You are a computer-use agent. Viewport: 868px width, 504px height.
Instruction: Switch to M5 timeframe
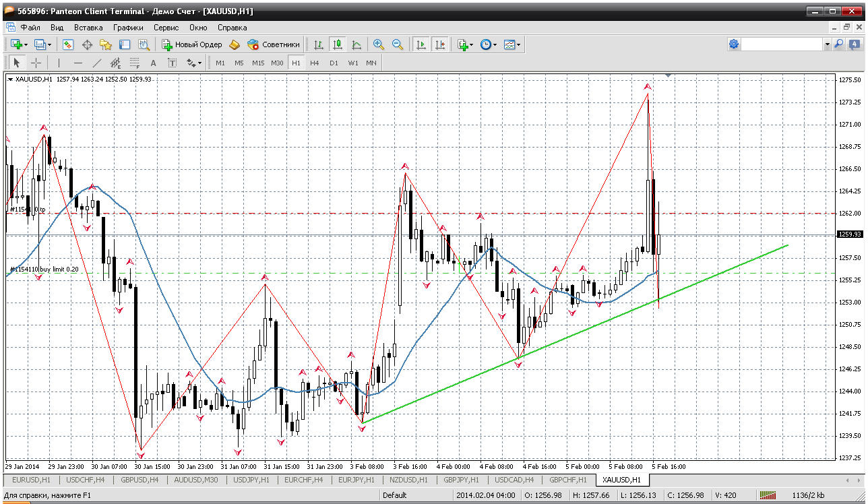point(239,63)
